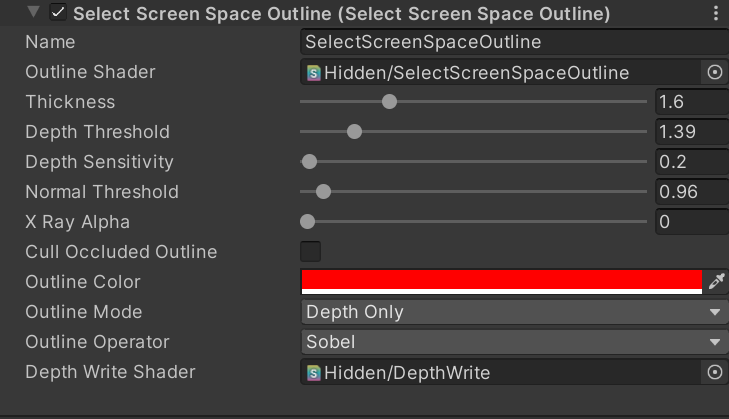Open the component kebab options menu
This screenshot has height=419, width=729.
715,14
